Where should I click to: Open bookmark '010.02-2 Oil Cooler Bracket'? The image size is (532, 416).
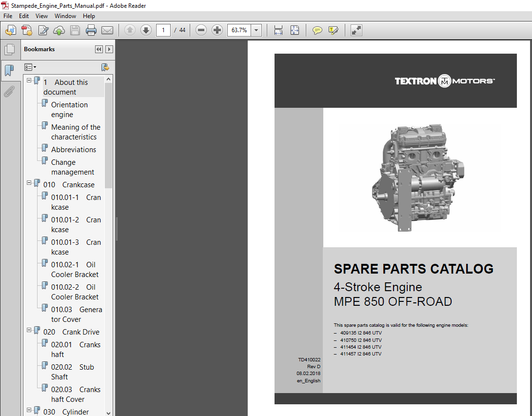(75, 292)
